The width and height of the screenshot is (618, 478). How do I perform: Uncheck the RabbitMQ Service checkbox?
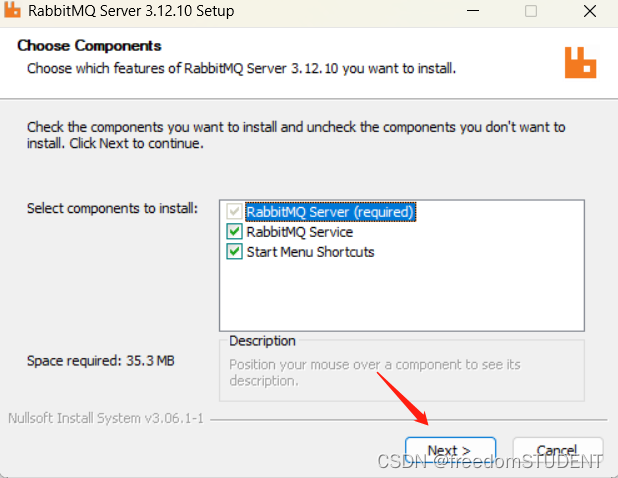[x=235, y=232]
